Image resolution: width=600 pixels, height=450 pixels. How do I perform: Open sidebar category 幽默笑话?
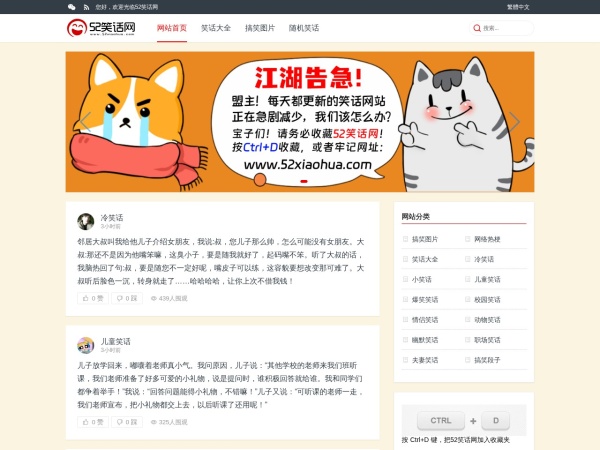pyautogui.click(x=425, y=340)
